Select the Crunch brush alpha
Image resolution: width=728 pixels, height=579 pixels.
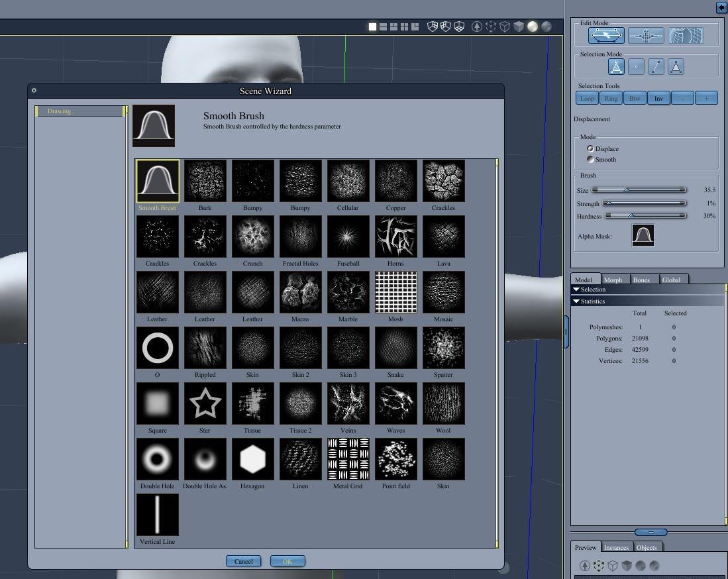(253, 237)
